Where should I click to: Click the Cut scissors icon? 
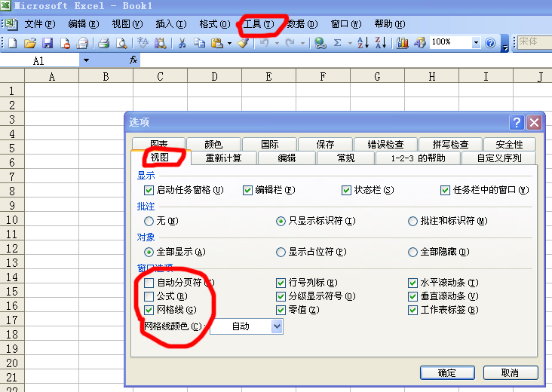pos(182,43)
